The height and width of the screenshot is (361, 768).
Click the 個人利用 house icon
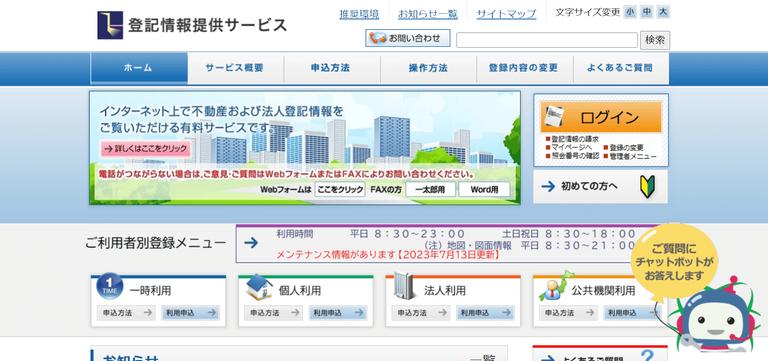pyautogui.click(x=260, y=287)
